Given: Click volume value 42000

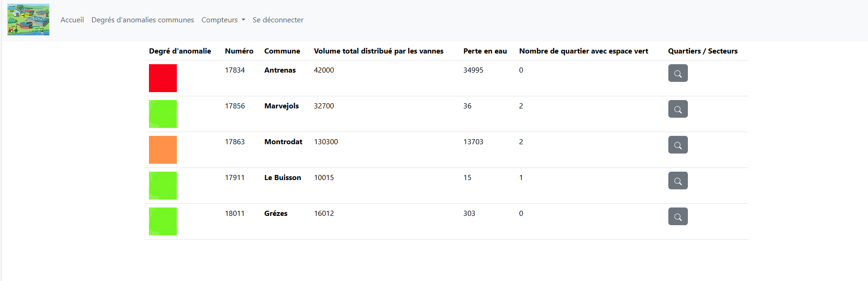Looking at the screenshot, I should pyautogui.click(x=324, y=70).
